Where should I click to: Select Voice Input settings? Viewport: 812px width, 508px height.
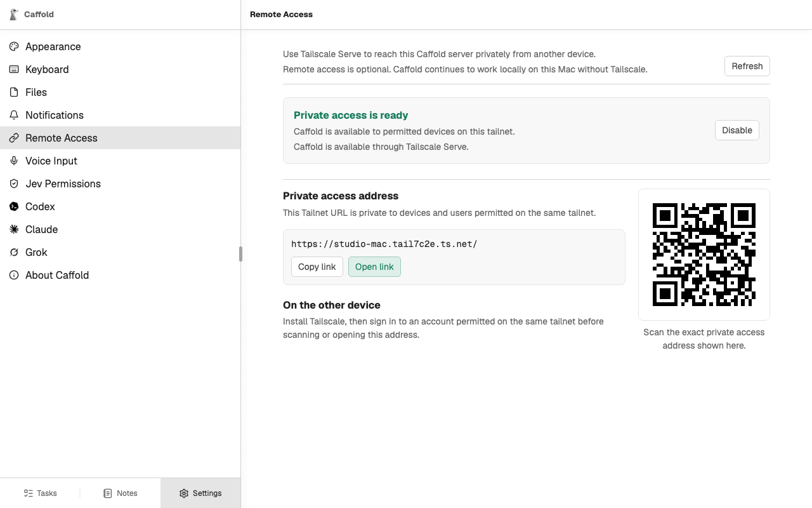pyautogui.click(x=120, y=161)
